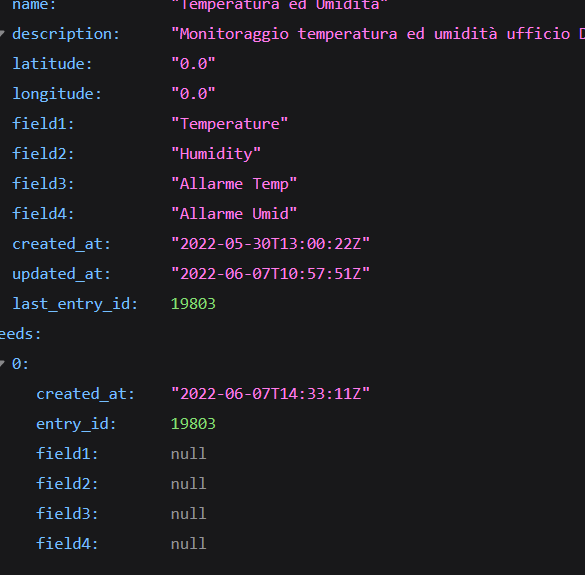Click the "Allarme Temp" string value
Image resolution: width=585 pixels, height=575 pixels.
pos(234,184)
